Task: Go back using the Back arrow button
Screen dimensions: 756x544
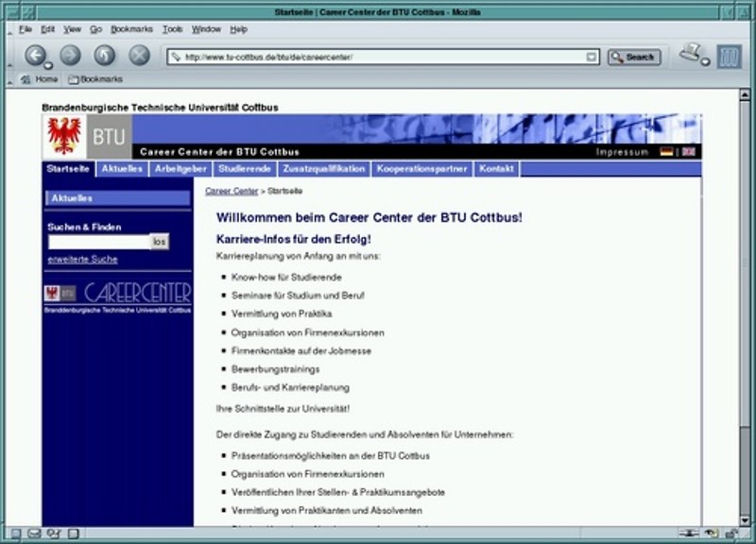Action: [x=35, y=55]
